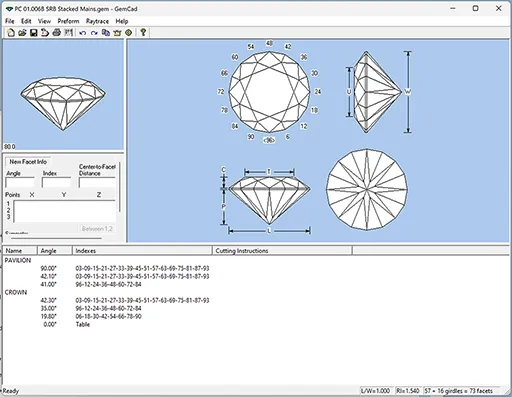
Task: Click the toolbar icon right of Save
Action: point(45,33)
